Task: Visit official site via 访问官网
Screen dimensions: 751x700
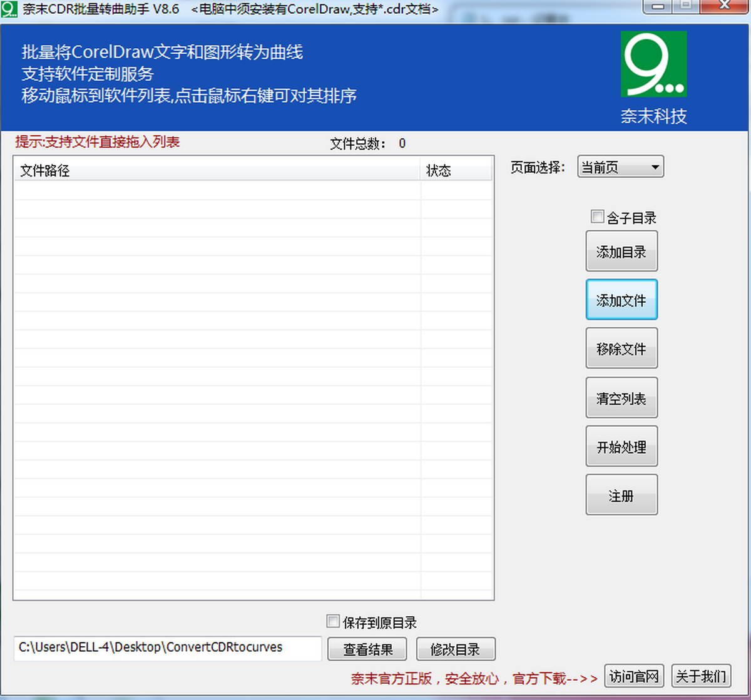Action: pos(634,676)
